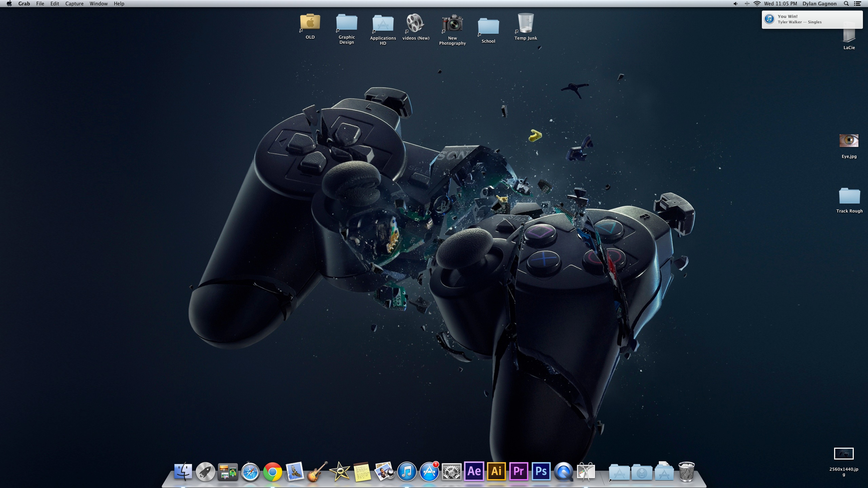The image size is (868, 488).
Task: Open Applications shortcut stack in dock
Action: point(619,472)
